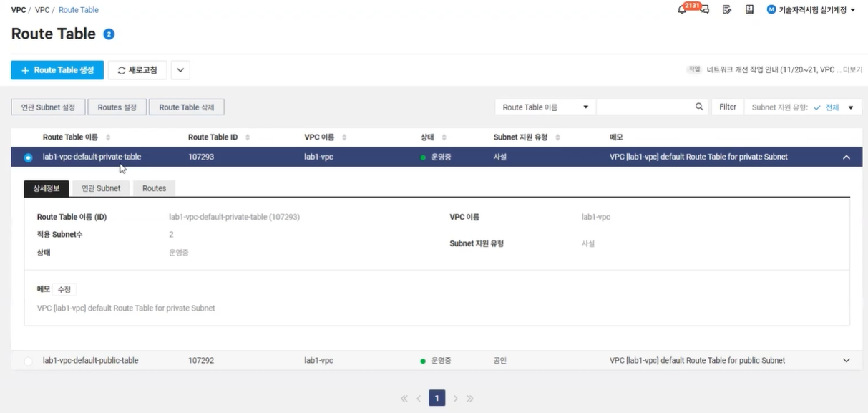
Task: Open the Route Table 이름 search type dropdown
Action: click(545, 107)
